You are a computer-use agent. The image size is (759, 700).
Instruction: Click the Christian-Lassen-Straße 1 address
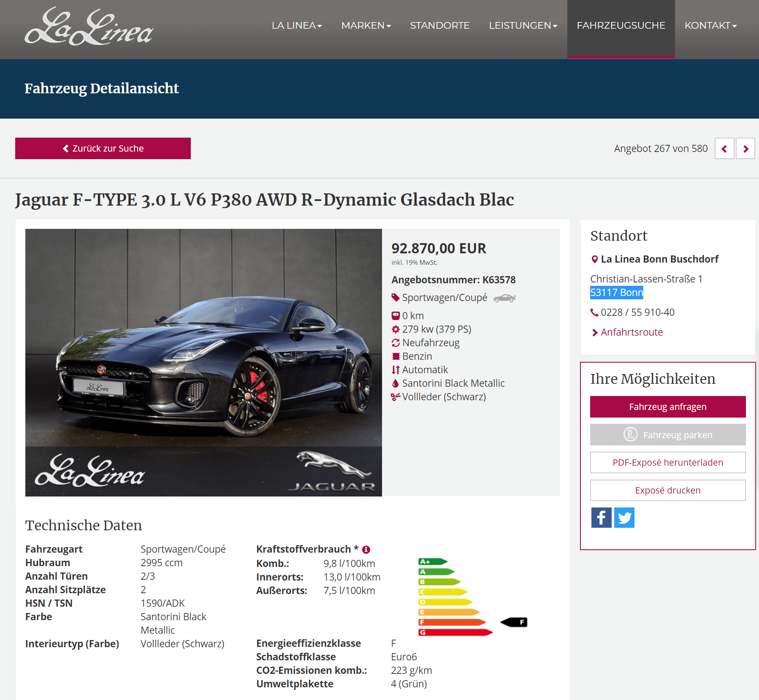646,279
